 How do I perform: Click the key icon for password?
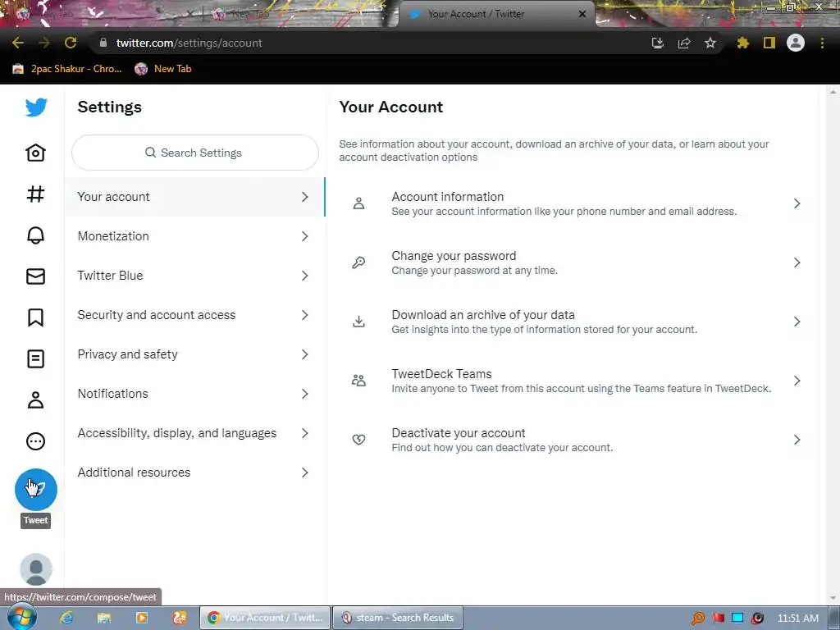(359, 262)
